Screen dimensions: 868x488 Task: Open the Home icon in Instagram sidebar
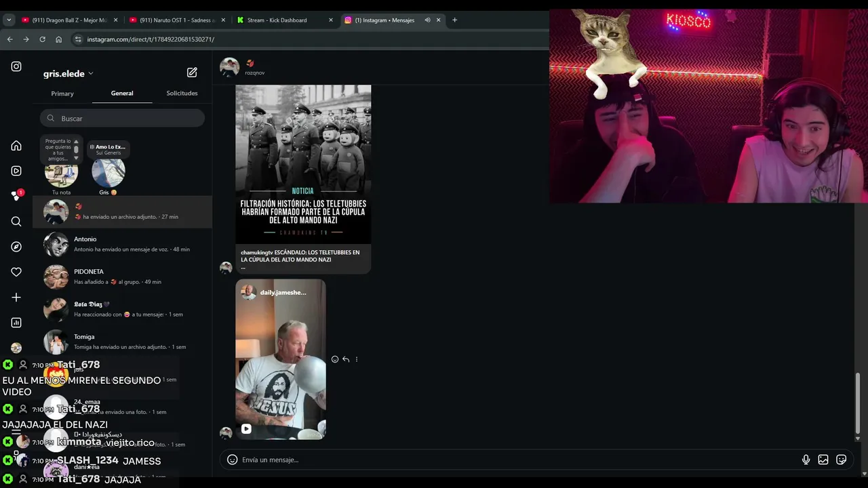pyautogui.click(x=16, y=146)
